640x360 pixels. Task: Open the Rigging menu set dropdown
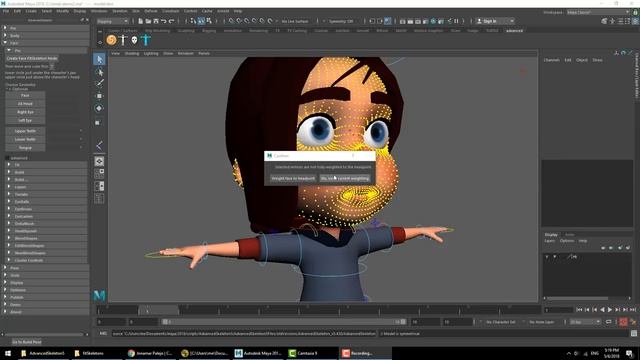click(113, 21)
